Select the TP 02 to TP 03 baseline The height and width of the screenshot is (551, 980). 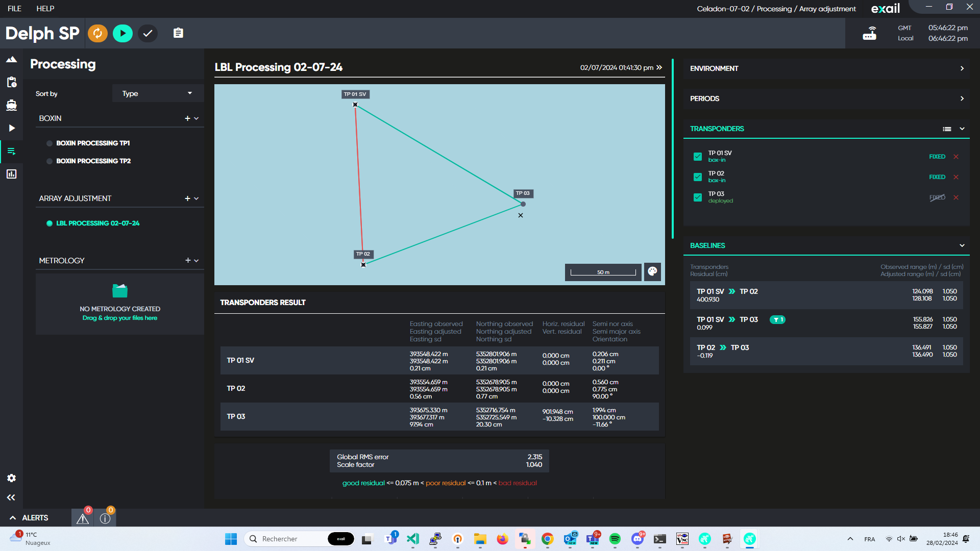pos(826,351)
